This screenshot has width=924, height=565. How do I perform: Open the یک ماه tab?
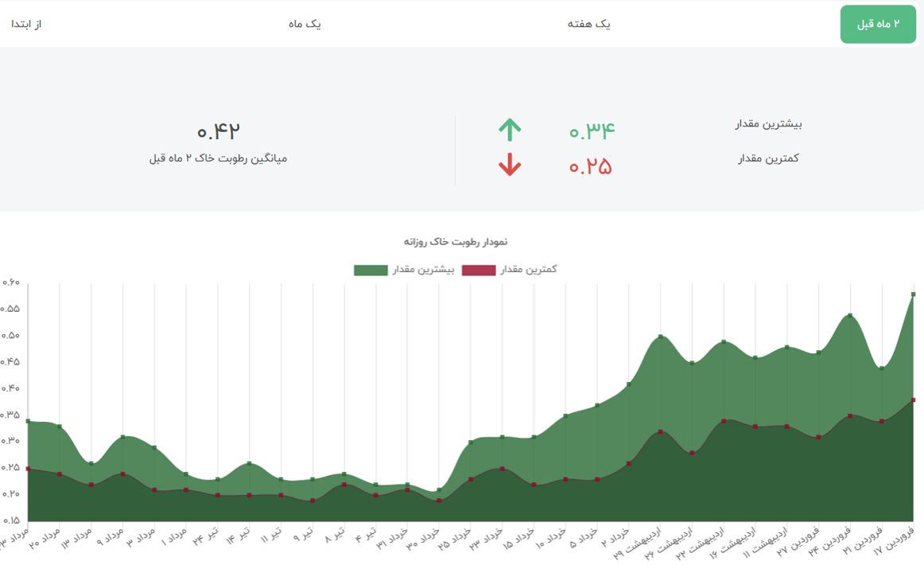(305, 24)
